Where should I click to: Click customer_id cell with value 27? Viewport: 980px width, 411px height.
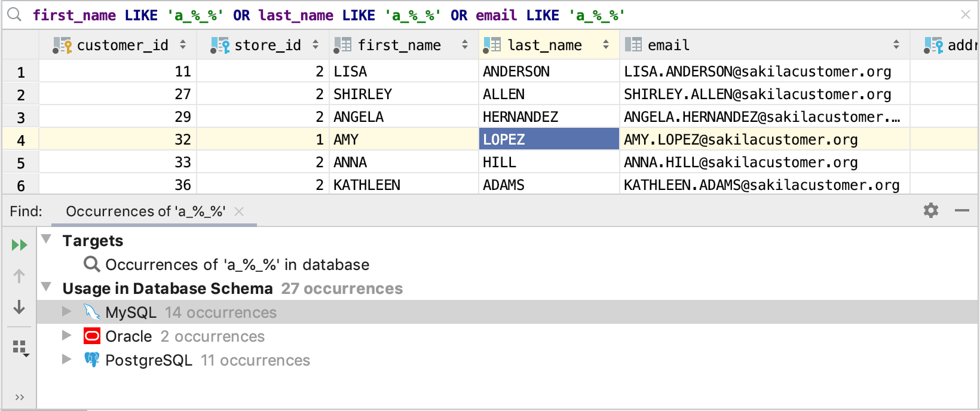tap(118, 94)
